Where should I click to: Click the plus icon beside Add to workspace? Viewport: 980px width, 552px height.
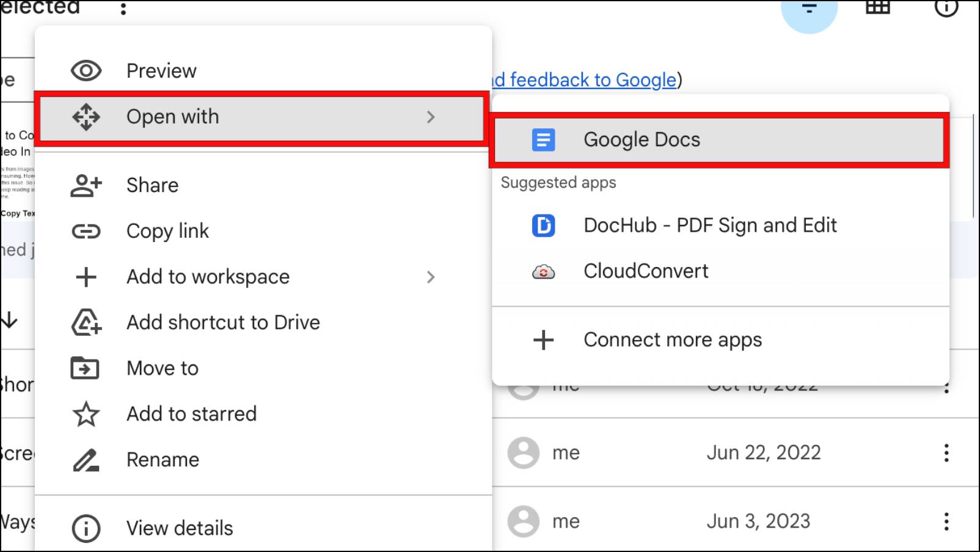[86, 277]
